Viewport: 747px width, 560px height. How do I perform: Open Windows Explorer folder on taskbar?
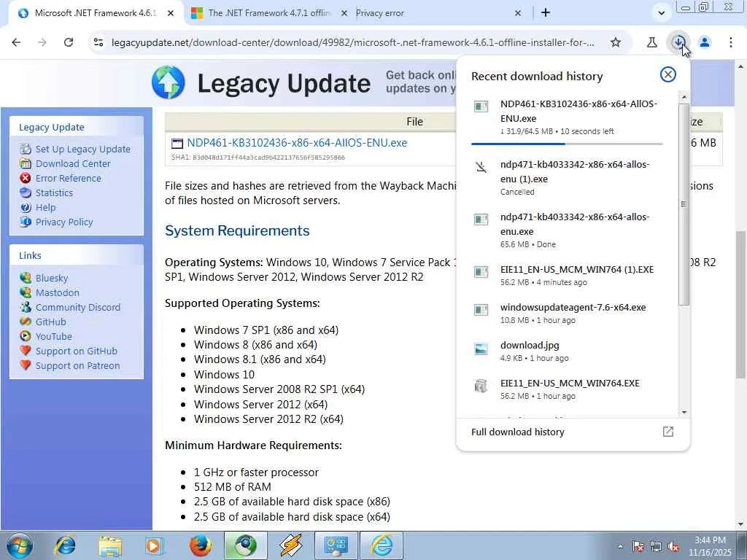tap(110, 545)
